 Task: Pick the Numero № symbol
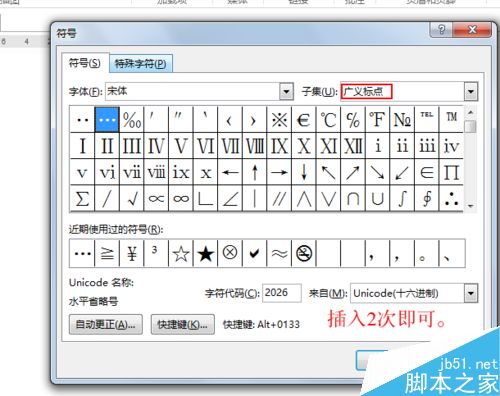(402, 119)
